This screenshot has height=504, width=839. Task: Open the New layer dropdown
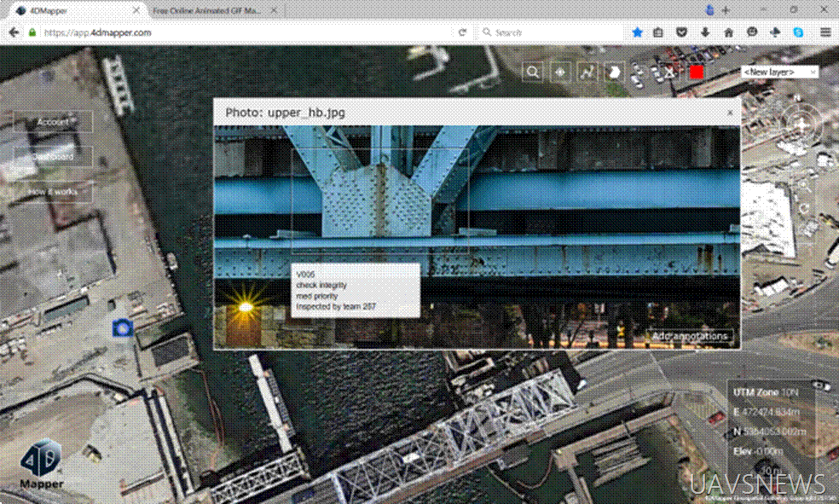pyautogui.click(x=779, y=72)
